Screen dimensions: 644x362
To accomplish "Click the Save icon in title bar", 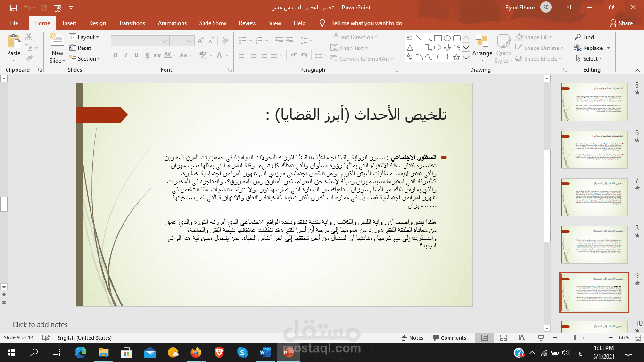I will [13, 8].
